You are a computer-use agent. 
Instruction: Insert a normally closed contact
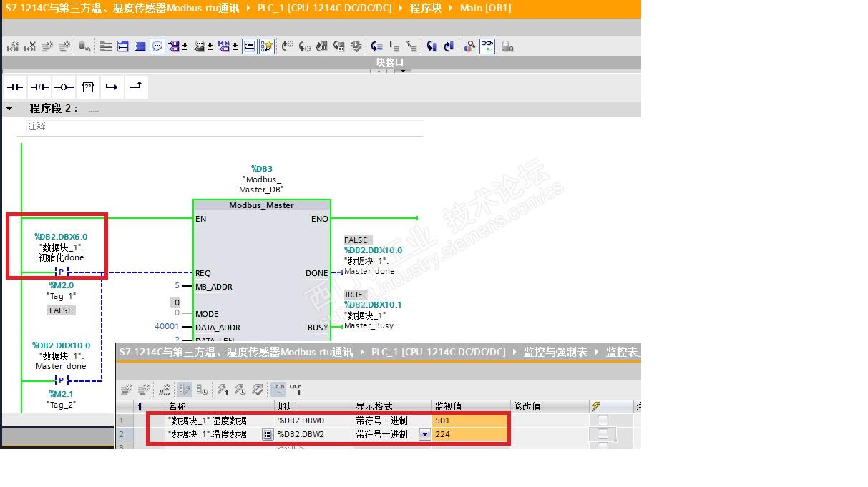tap(39, 87)
